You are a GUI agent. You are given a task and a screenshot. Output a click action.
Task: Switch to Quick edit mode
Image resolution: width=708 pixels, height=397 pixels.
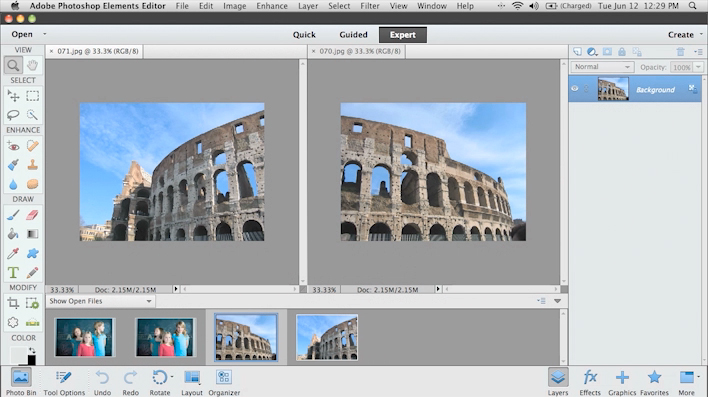(304, 35)
